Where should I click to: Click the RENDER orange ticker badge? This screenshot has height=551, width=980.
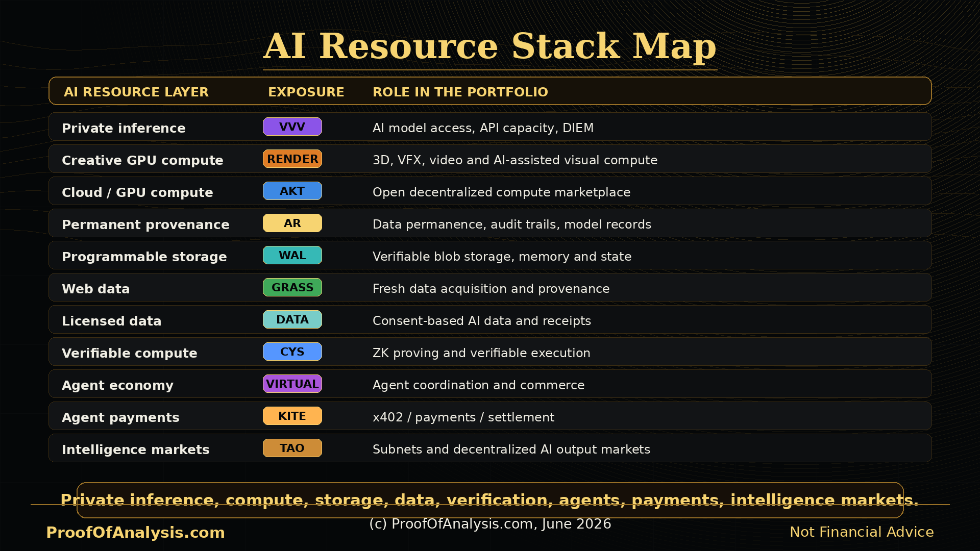pos(292,159)
